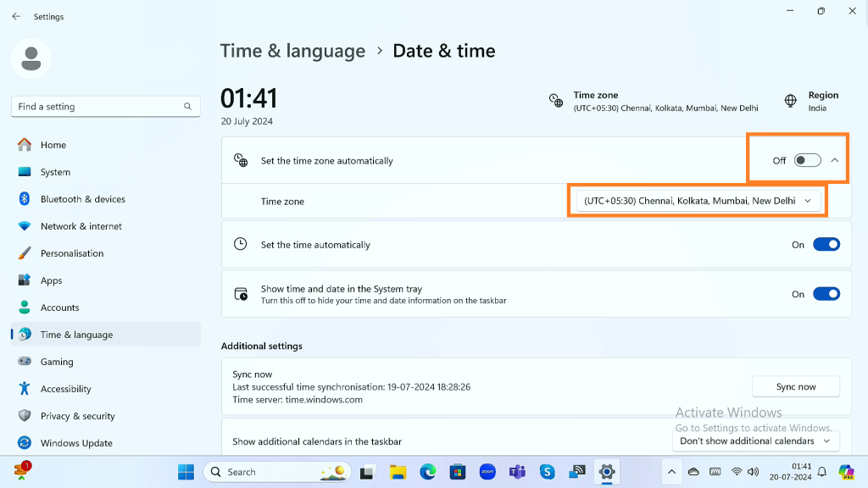
Task: Click the Windows Start button
Action: click(186, 472)
